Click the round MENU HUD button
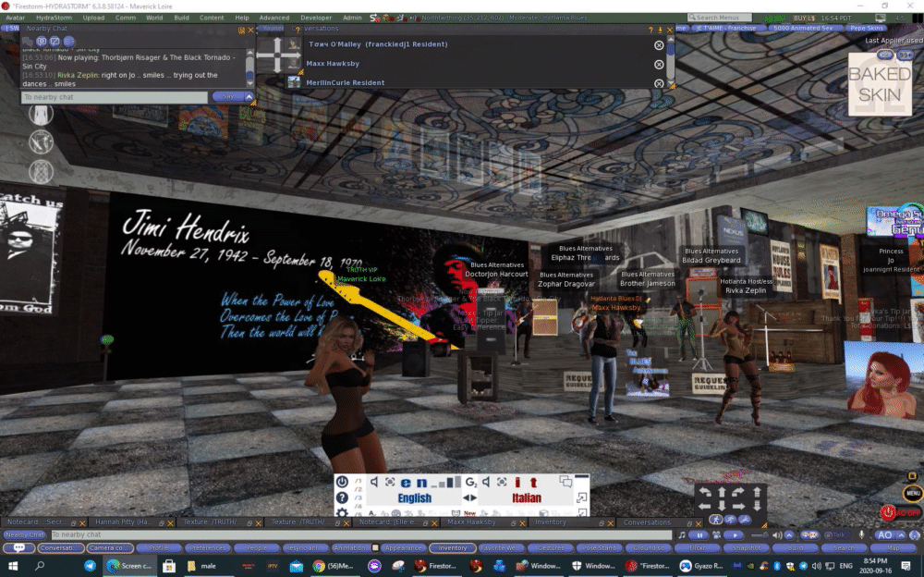Image resolution: width=924 pixels, height=577 pixels. click(x=913, y=493)
